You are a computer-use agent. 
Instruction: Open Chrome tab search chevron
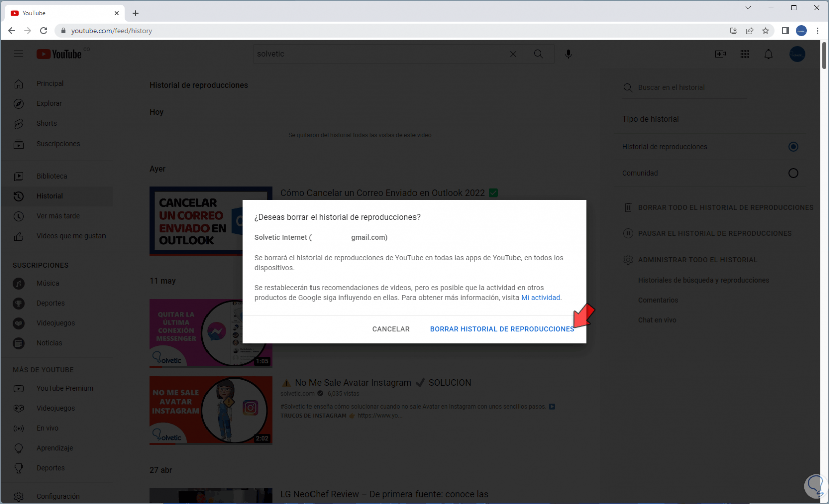748,8
